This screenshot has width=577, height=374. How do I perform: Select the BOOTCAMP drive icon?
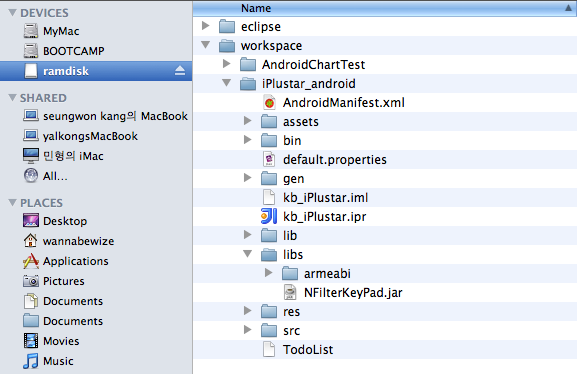click(x=31, y=51)
